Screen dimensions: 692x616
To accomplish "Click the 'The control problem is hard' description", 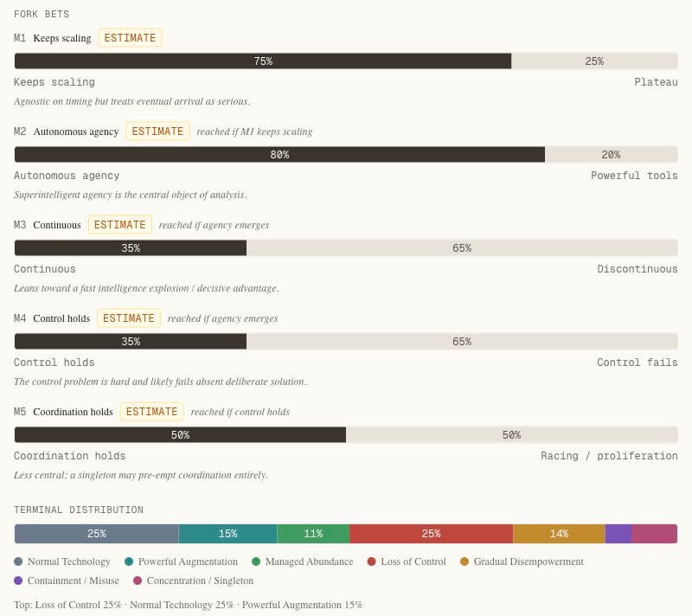I will click(x=160, y=382).
